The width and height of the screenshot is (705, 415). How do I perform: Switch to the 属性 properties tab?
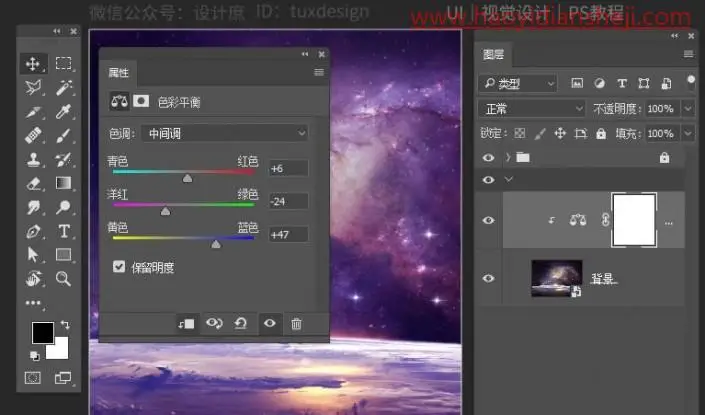[x=119, y=73]
